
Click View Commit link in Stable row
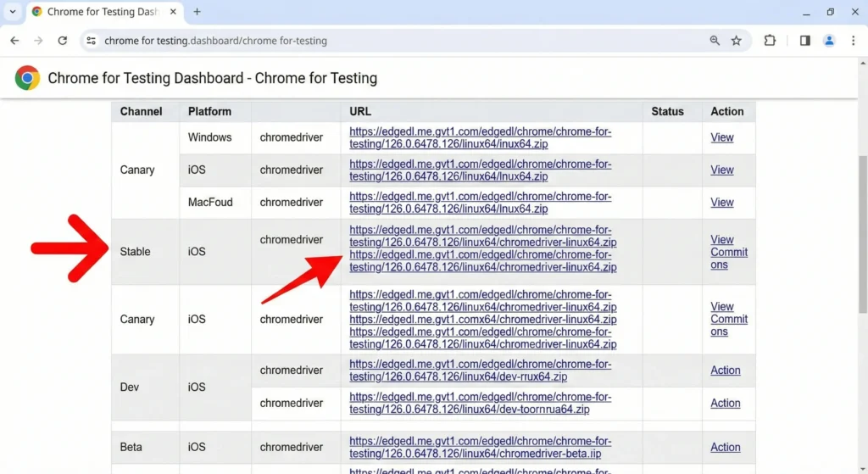[729, 252]
